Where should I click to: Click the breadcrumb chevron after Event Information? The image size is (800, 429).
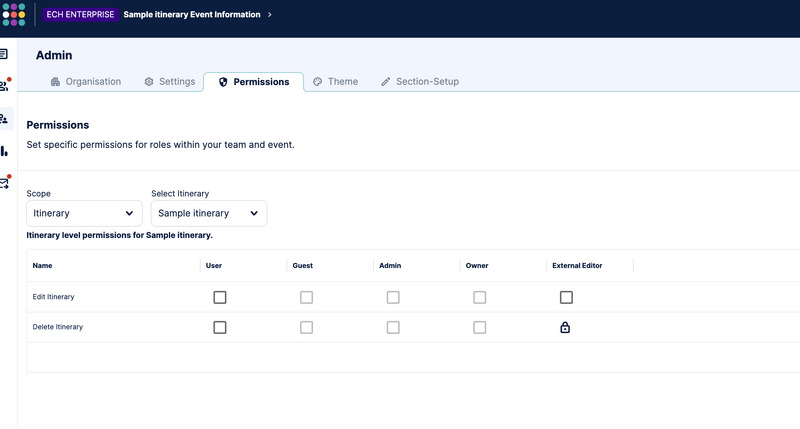click(269, 14)
